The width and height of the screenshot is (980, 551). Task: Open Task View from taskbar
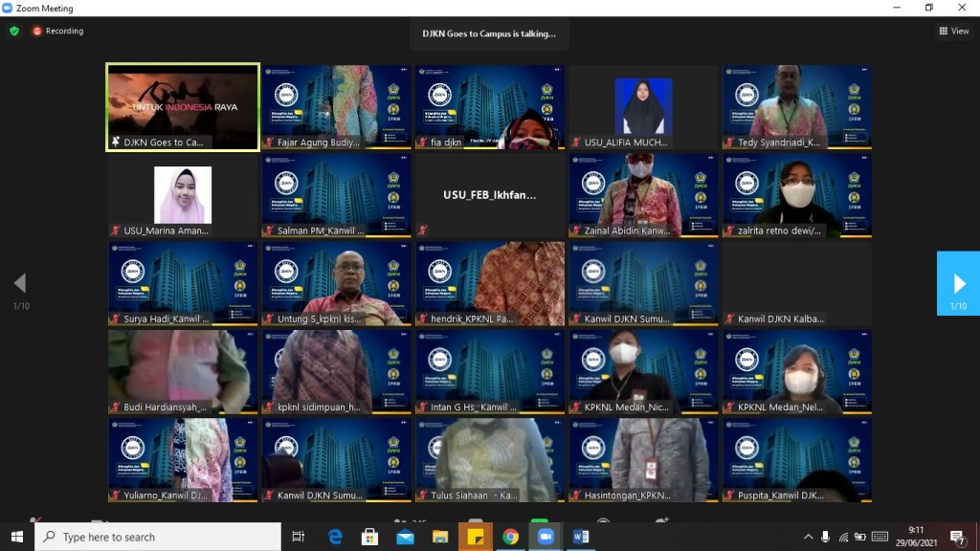(298, 537)
